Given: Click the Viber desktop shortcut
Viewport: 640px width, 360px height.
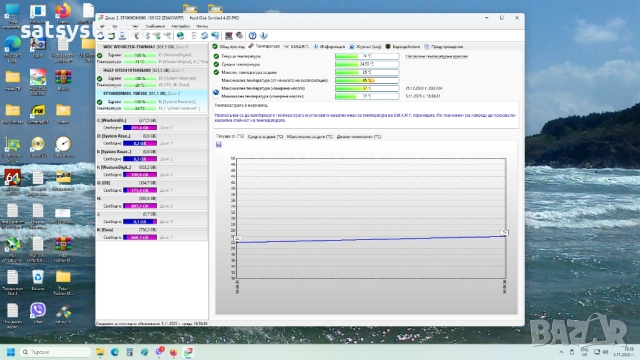Looking at the screenshot, I should click(x=38, y=313).
